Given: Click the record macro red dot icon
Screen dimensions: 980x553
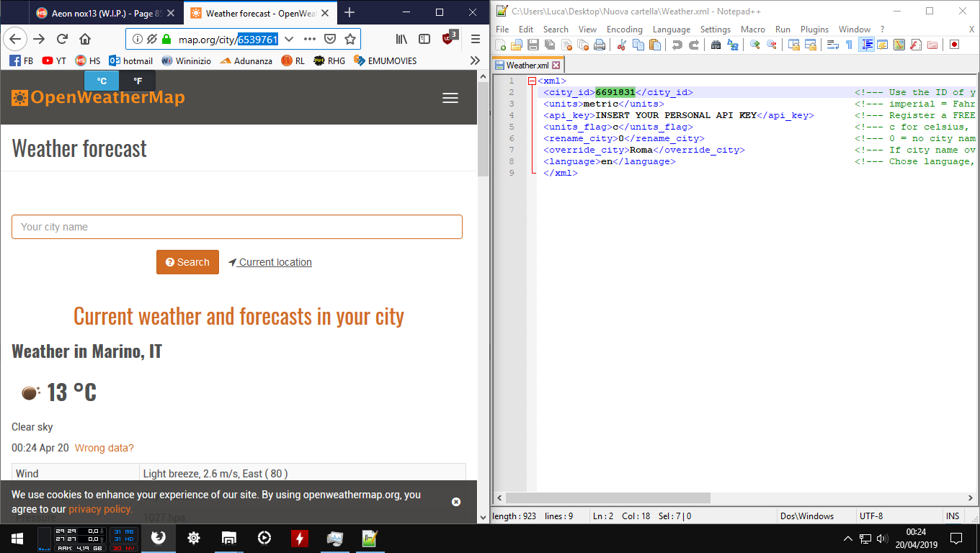Looking at the screenshot, I should point(954,45).
